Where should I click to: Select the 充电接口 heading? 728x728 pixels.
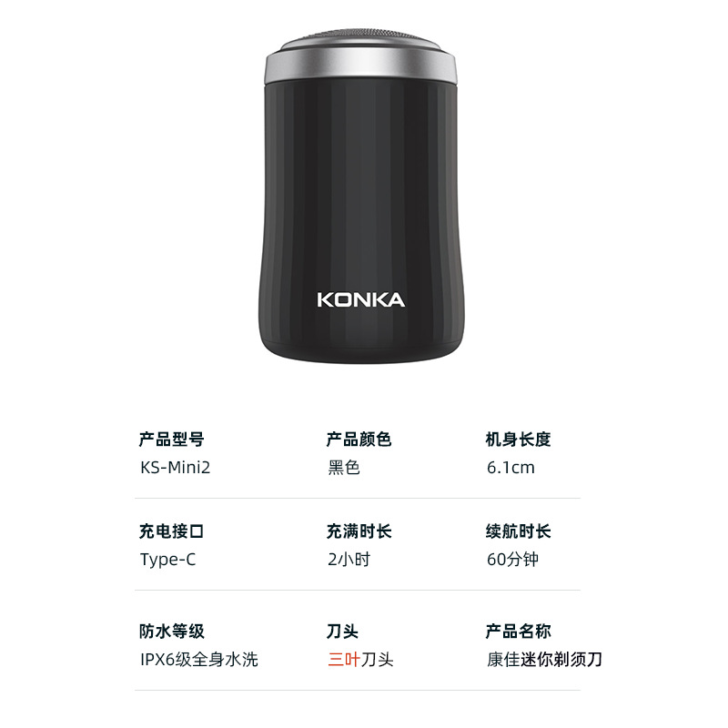point(171,531)
